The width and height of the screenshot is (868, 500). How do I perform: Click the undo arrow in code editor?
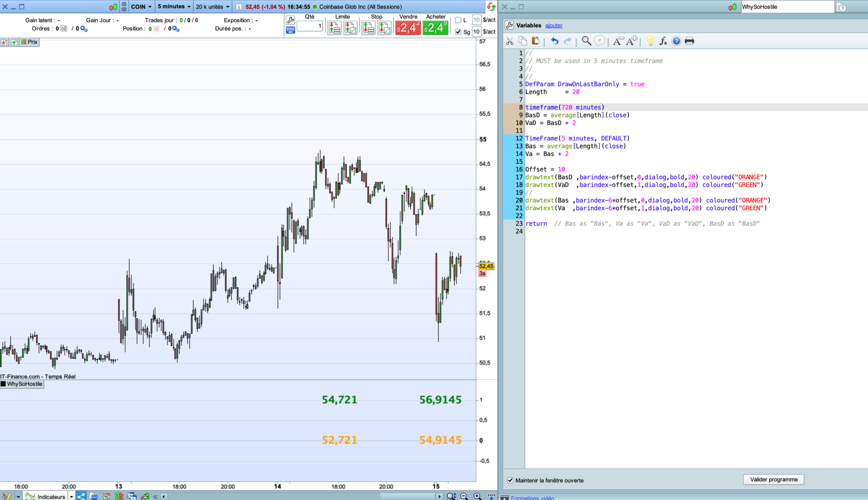554,41
